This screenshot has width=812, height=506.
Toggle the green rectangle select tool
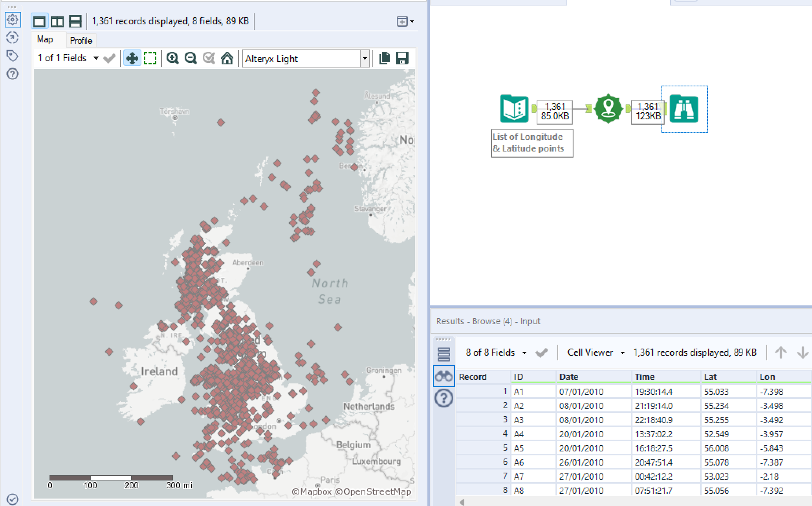[x=150, y=58]
